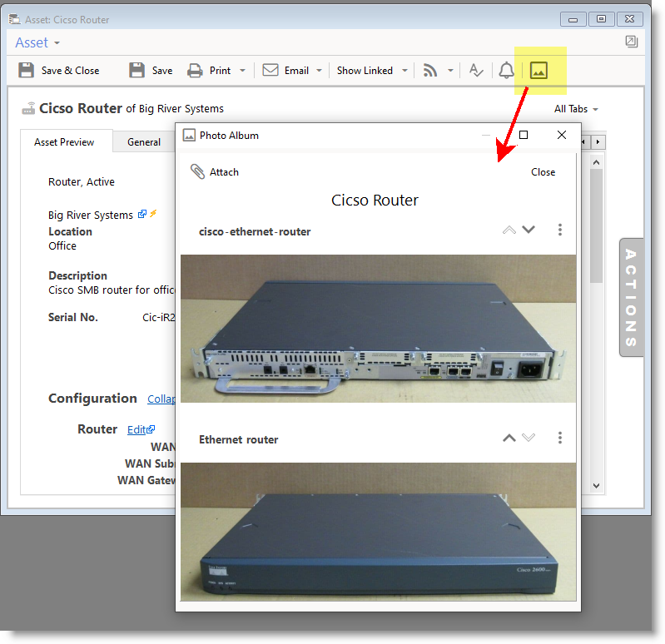
Task: Click the Save & Close button
Action: [x=59, y=71]
